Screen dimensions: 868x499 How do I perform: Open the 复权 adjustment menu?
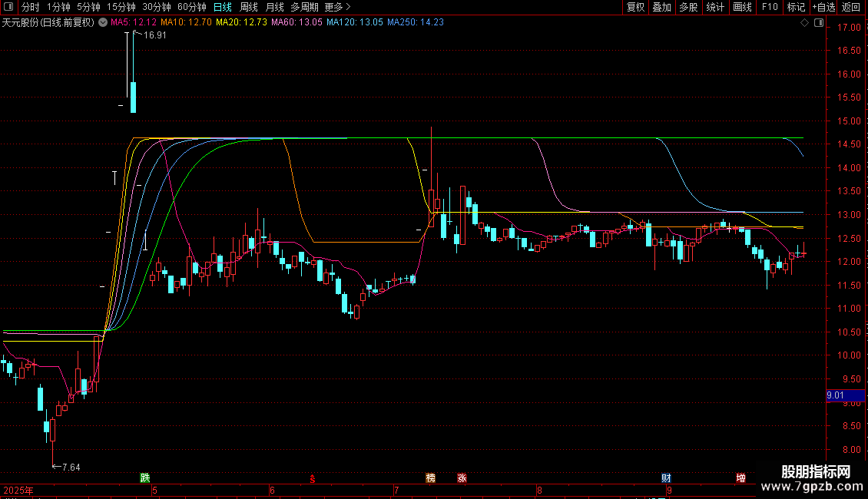click(x=635, y=7)
